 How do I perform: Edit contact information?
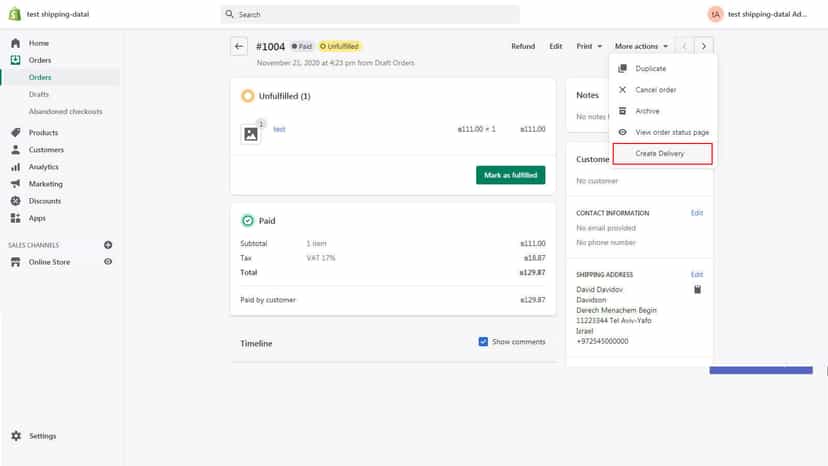click(697, 213)
